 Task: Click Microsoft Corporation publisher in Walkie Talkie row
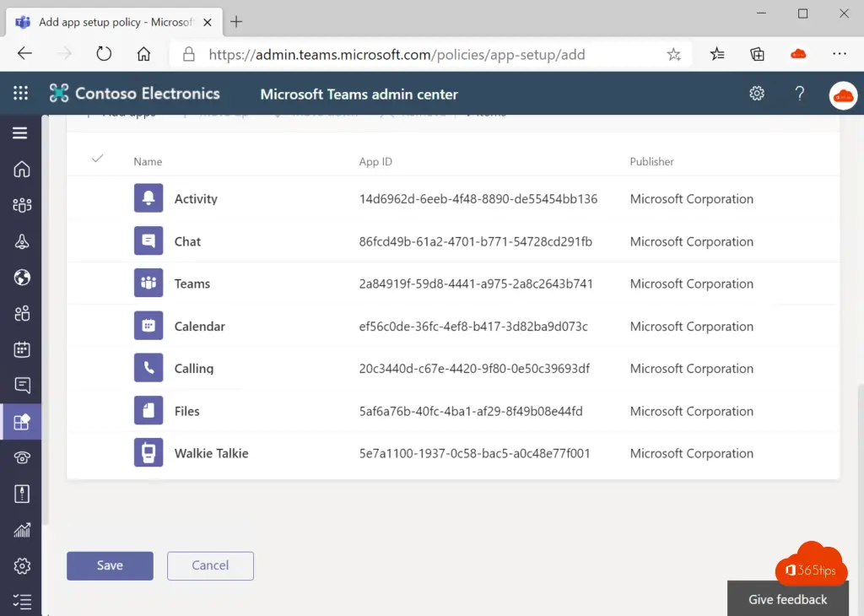click(692, 453)
